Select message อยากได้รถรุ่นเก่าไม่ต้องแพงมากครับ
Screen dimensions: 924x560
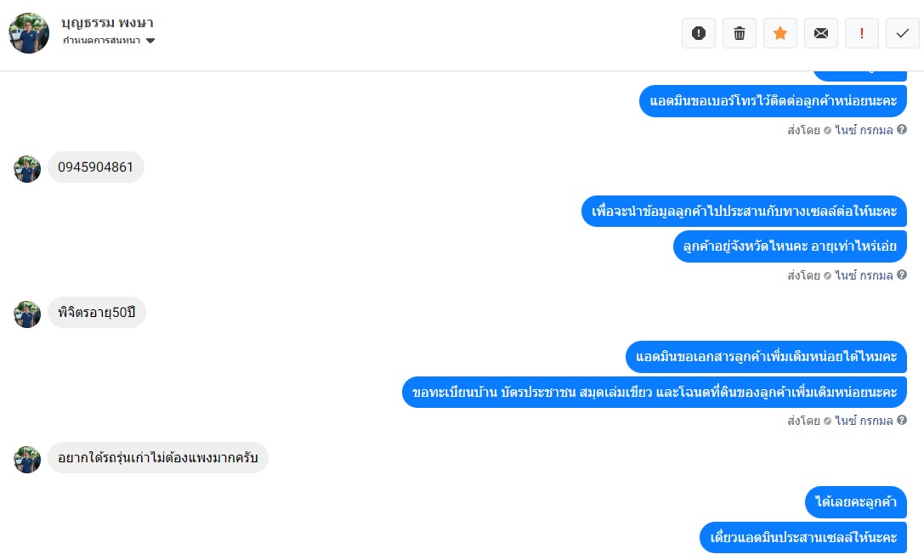click(x=158, y=457)
